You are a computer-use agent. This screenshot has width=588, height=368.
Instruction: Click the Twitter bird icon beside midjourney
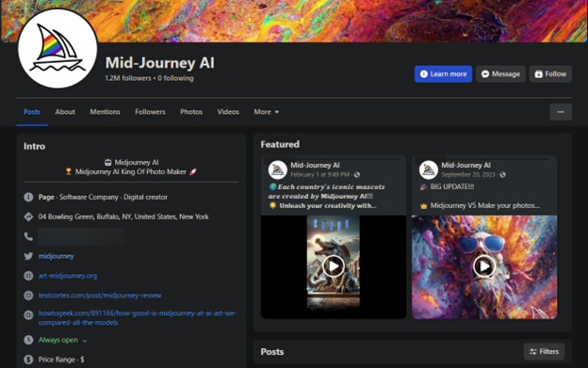28,256
